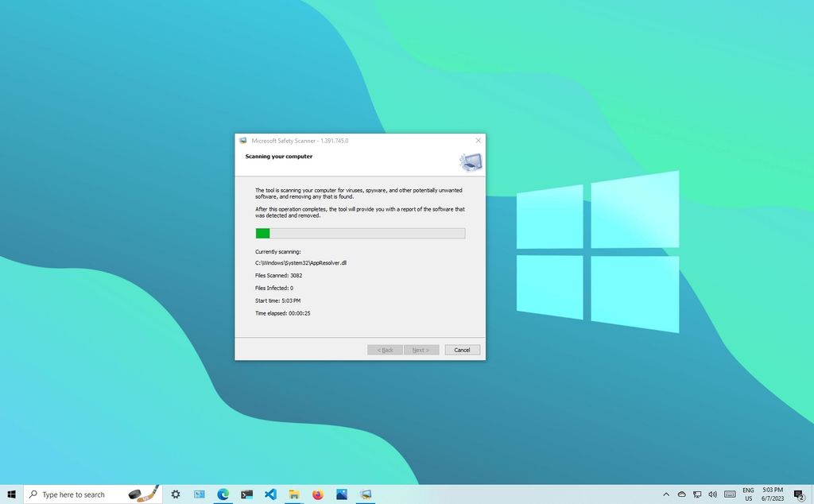This screenshot has height=504, width=814.
Task: Open the Start menu
Action: click(12, 494)
